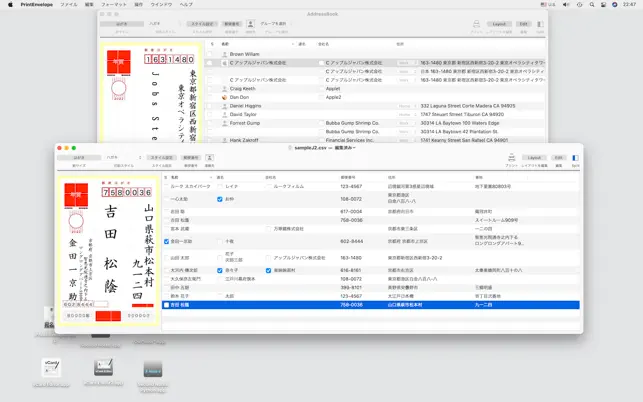This screenshot has height=402, width=643.
Task: Open Control Center from the menu bar
Action: (603, 5)
